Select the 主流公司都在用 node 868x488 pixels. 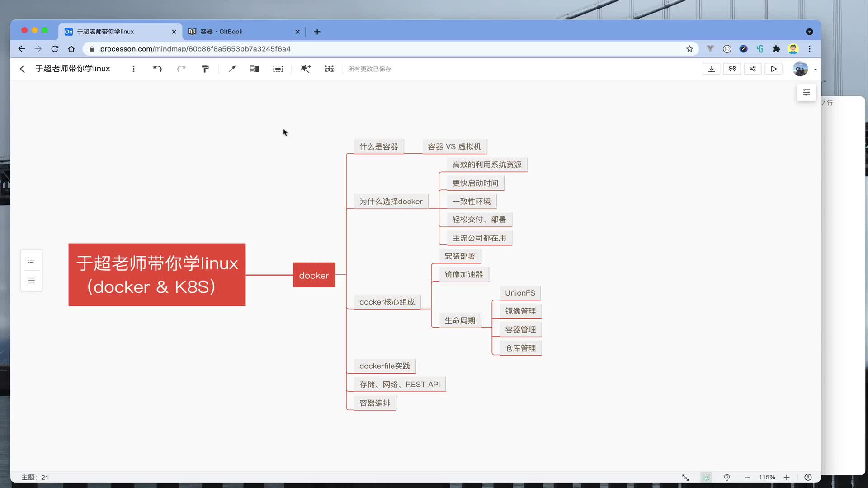[x=479, y=238]
